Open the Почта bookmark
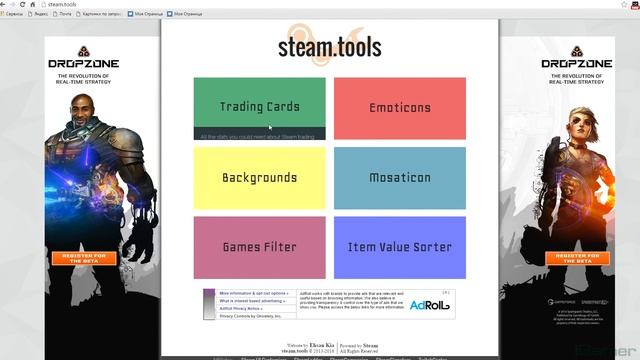 click(x=62, y=13)
